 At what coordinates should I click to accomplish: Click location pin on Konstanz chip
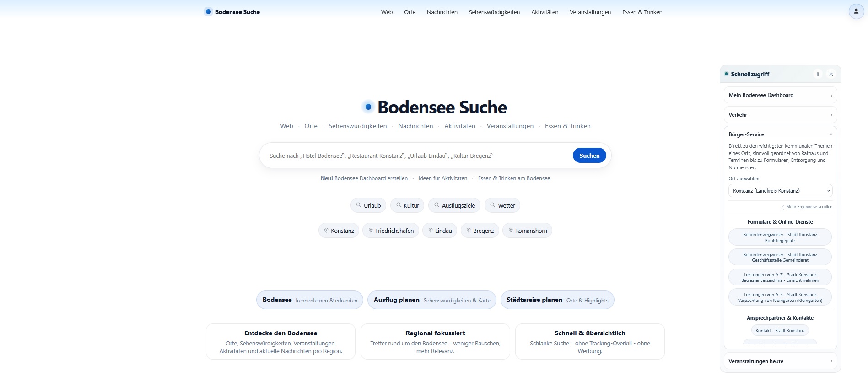326,231
